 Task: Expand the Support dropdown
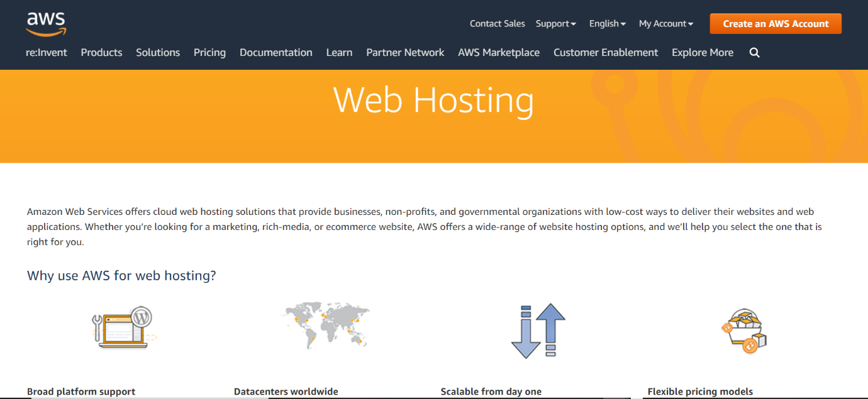(x=556, y=24)
